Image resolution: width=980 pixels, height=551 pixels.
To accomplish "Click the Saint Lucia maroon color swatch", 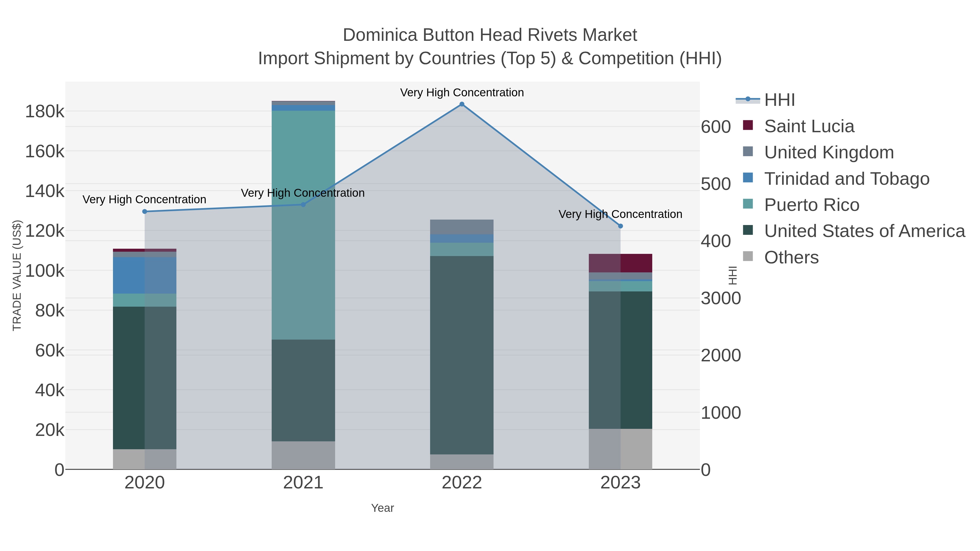I will 748,125.
